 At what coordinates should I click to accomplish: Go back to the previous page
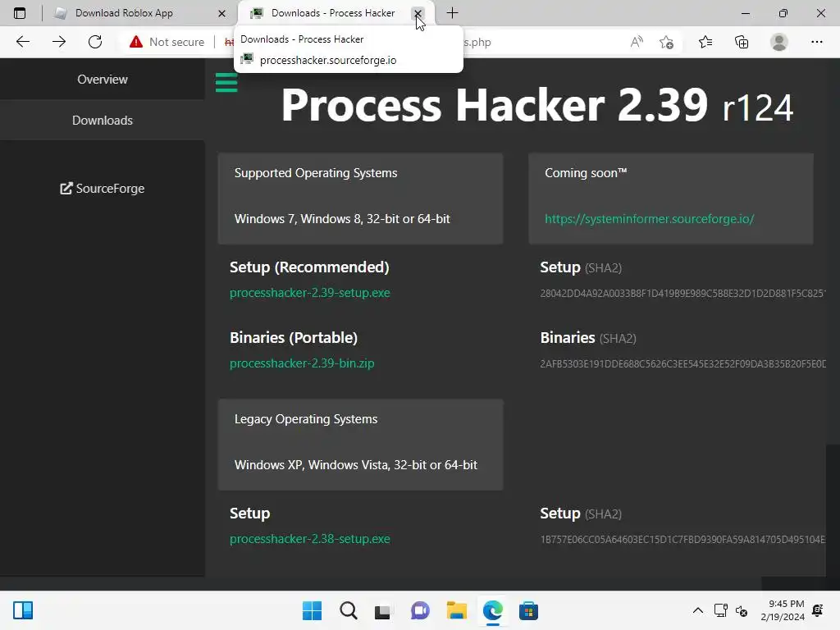(22, 42)
